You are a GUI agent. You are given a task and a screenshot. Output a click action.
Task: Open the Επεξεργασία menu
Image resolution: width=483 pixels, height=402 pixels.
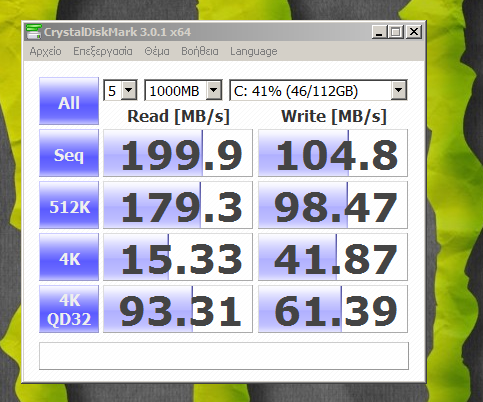[103, 51]
